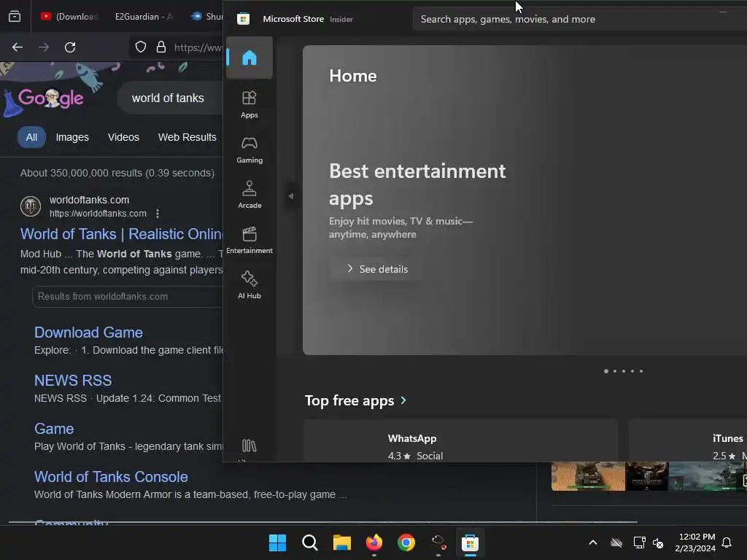Show hidden system tray icons
The height and width of the screenshot is (560, 747).
pos(593,542)
